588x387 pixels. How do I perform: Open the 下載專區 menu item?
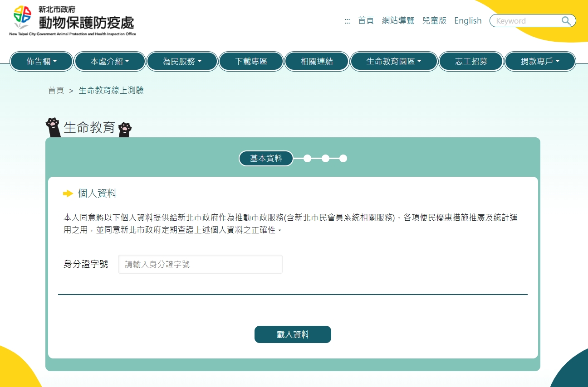click(x=251, y=62)
